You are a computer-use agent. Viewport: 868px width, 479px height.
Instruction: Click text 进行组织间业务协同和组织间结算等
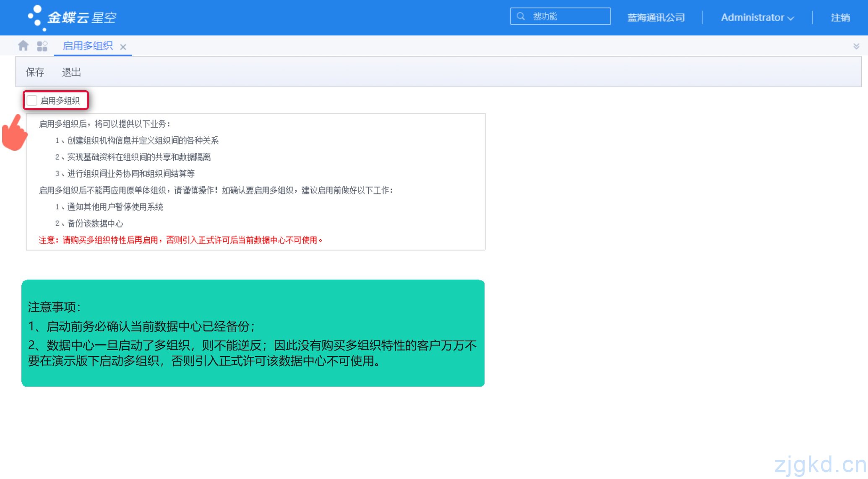pyautogui.click(x=131, y=173)
